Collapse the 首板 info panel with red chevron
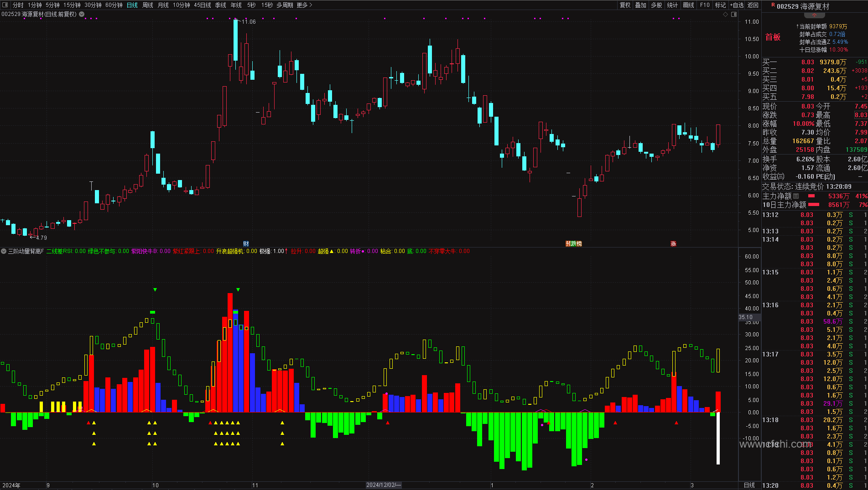 (x=815, y=15)
